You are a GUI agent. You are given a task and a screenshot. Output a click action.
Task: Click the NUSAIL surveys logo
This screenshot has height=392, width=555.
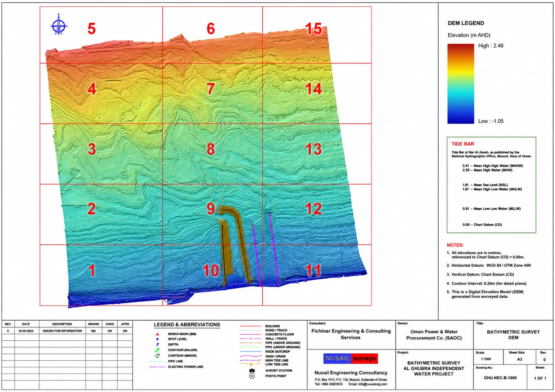[x=350, y=359]
